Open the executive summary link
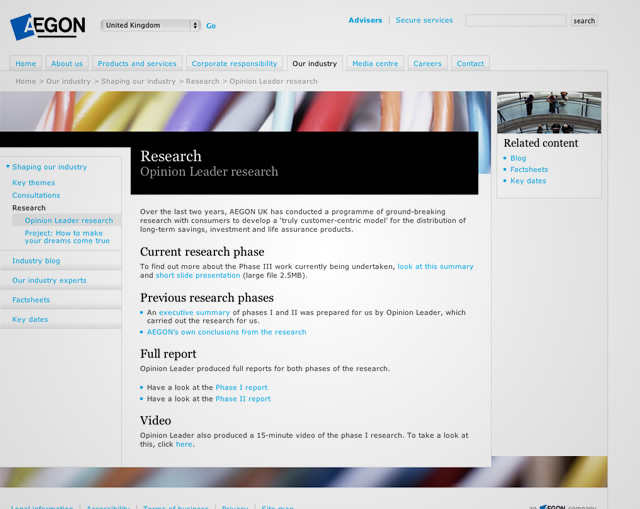The height and width of the screenshot is (509, 640). pos(194,312)
